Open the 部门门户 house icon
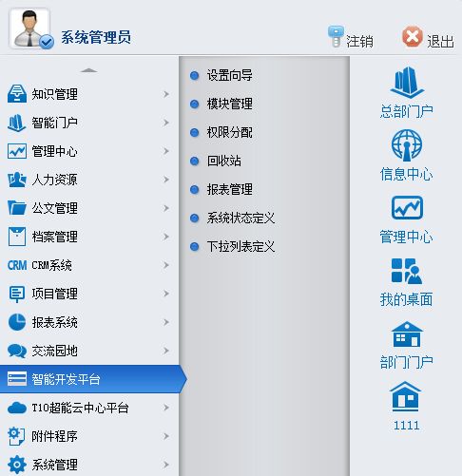The width and height of the screenshot is (462, 476). [x=407, y=334]
